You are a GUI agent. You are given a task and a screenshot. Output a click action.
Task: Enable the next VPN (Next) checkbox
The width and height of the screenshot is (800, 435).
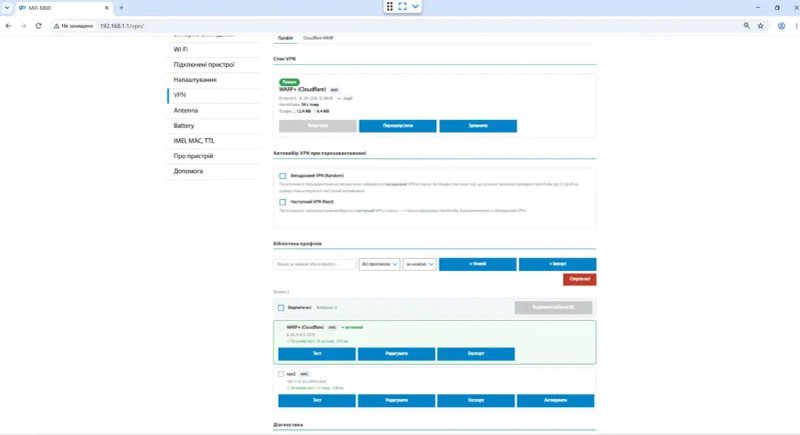pos(282,202)
